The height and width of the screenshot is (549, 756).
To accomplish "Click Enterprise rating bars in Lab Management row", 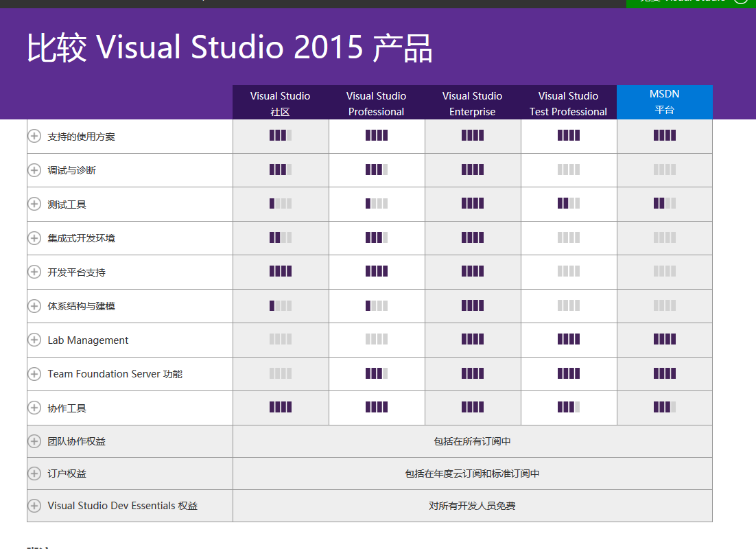I will [x=472, y=339].
